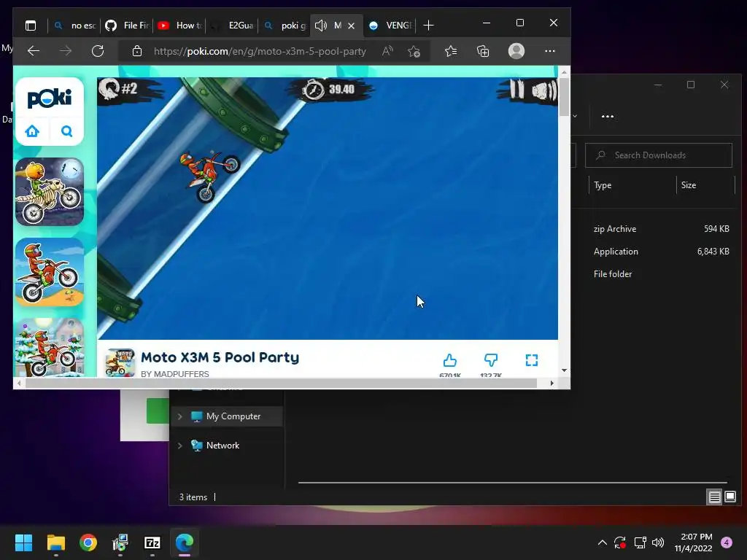Viewport: 747px width, 560px height.
Task: Open Microsoft Edge from taskbar
Action: click(x=185, y=542)
